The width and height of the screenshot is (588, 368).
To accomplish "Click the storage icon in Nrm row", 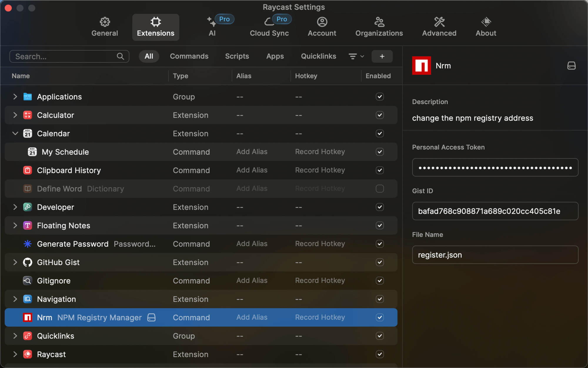I will 151,317.
